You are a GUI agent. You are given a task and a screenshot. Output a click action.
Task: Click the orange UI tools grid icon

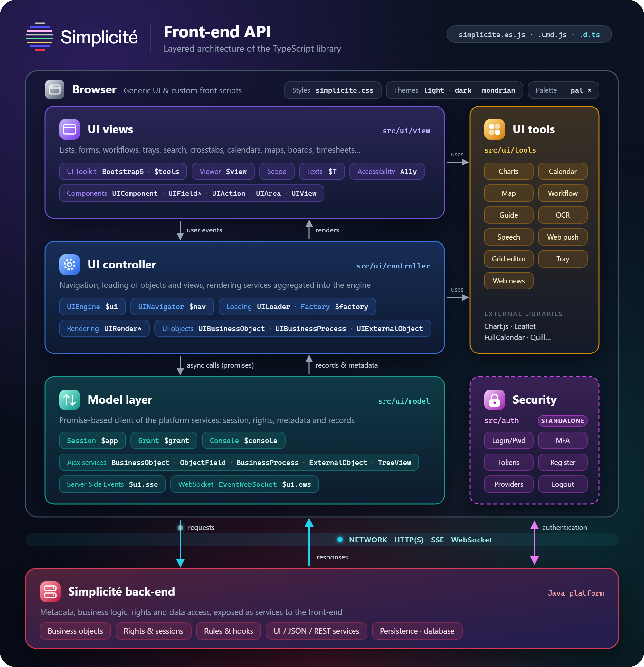(x=494, y=129)
